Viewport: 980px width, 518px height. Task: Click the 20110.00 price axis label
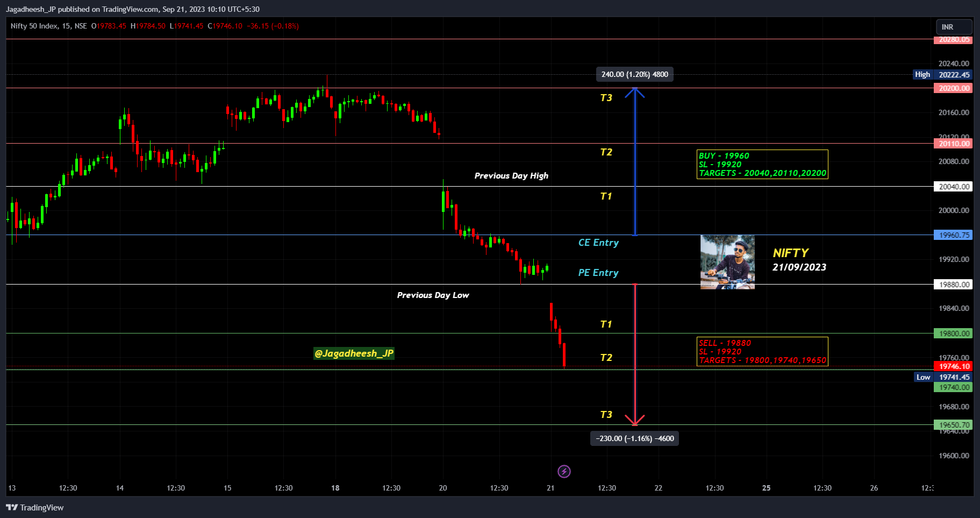(x=953, y=144)
